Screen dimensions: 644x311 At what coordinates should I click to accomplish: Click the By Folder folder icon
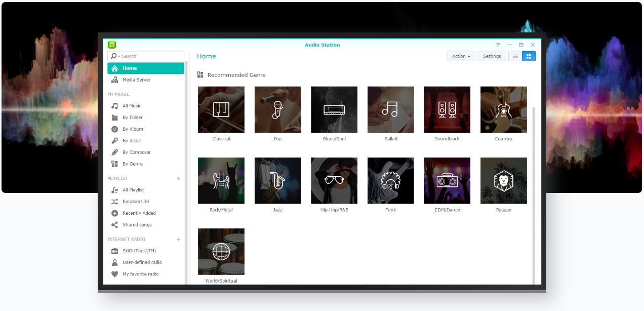(x=114, y=118)
